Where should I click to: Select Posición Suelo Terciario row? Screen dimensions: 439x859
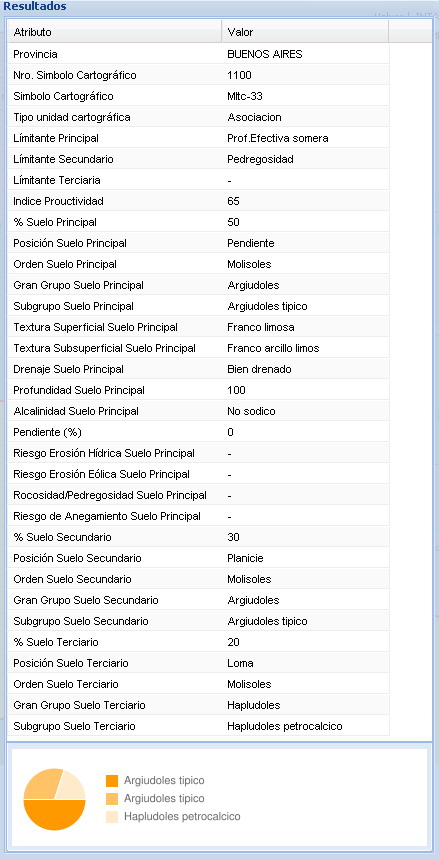pos(198,663)
